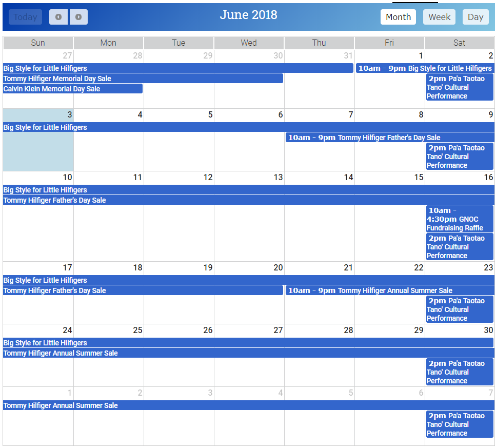Click the Sun column header

tap(38, 43)
